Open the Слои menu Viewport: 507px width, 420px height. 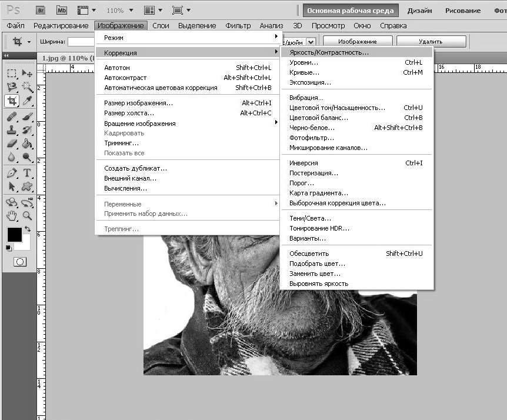pyautogui.click(x=161, y=25)
